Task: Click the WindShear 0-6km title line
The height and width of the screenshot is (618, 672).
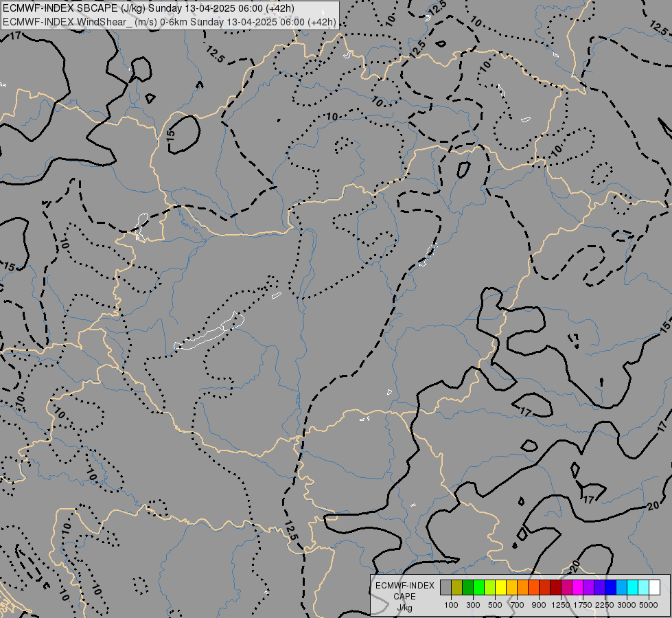Action: click(170, 22)
